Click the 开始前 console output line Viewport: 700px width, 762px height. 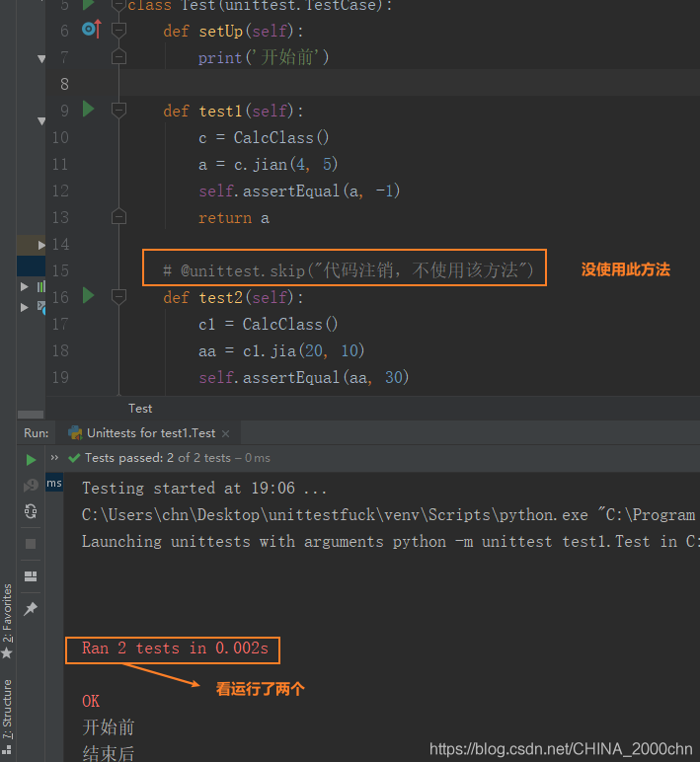[109, 727]
